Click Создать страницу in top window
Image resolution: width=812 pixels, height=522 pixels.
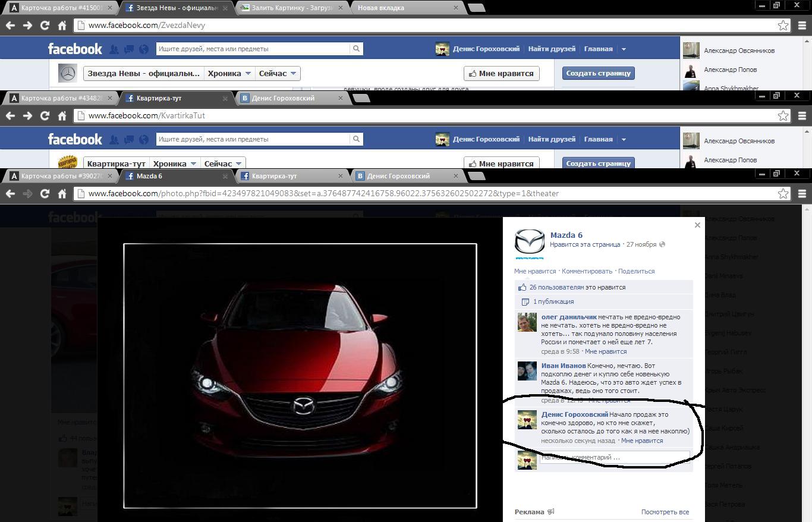pos(598,73)
